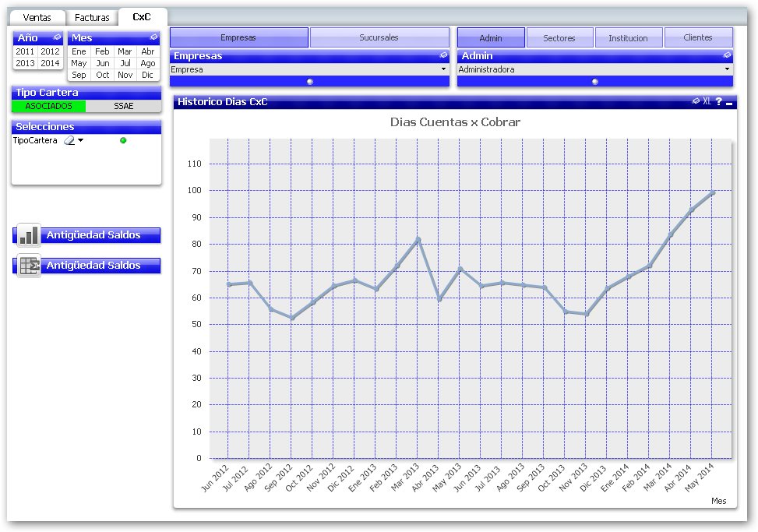758x532 pixels.
Task: Click the Sectores button
Action: tap(559, 37)
